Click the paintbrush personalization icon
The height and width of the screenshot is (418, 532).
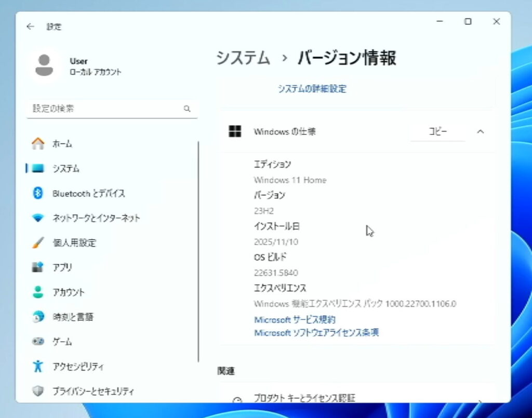38,242
